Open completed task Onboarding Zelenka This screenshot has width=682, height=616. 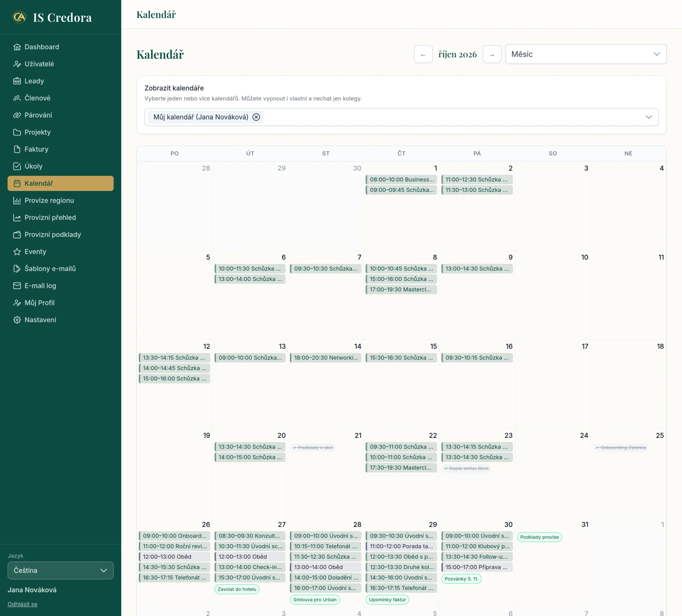click(x=621, y=448)
